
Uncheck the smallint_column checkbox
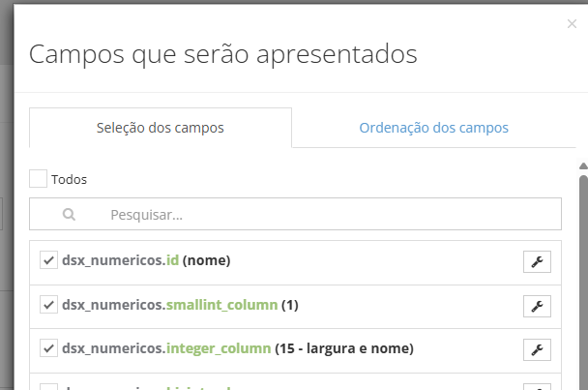pyautogui.click(x=48, y=305)
